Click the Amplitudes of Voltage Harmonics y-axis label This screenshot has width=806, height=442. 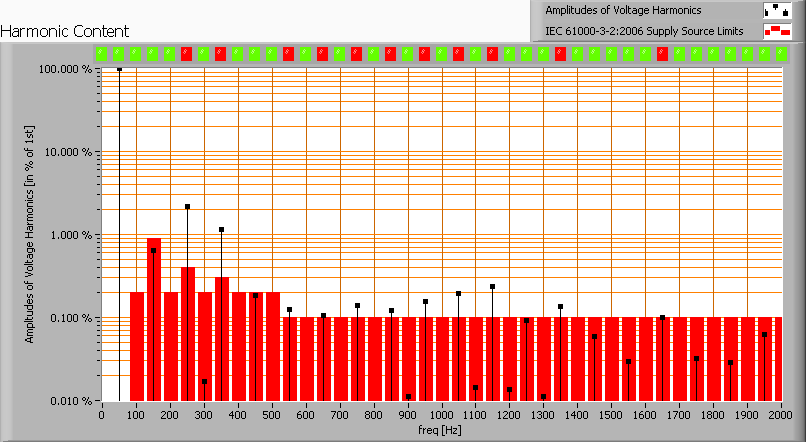pos(31,235)
